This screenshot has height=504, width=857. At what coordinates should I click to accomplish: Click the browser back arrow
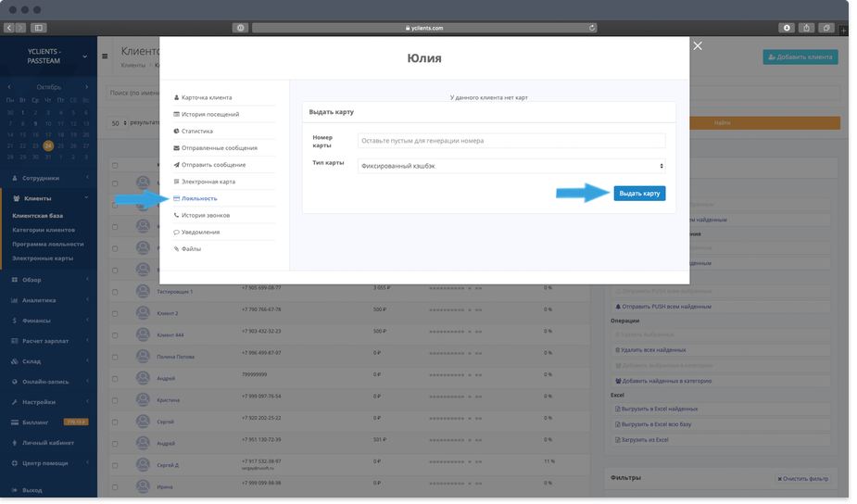pos(9,28)
